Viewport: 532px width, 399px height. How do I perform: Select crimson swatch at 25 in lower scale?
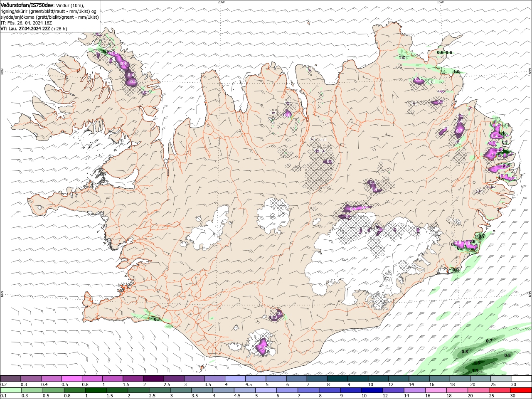[x=500, y=390]
